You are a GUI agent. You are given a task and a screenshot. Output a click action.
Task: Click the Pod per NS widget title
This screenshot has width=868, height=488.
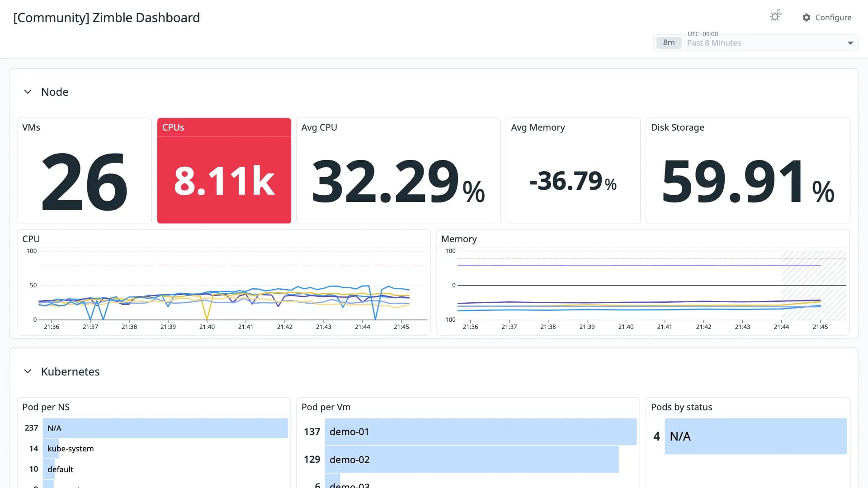tap(46, 407)
